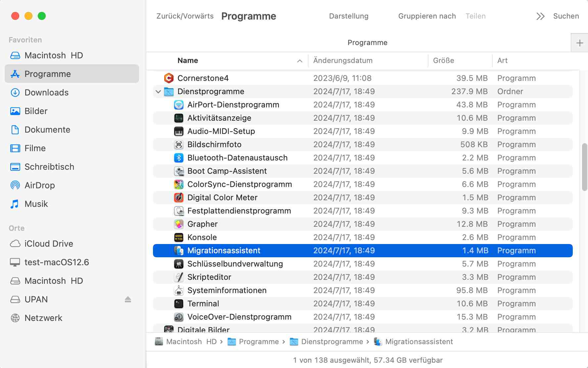Open test-macOS12.6 in sidebar
Screen dimensions: 588x368
tap(72, 262)
